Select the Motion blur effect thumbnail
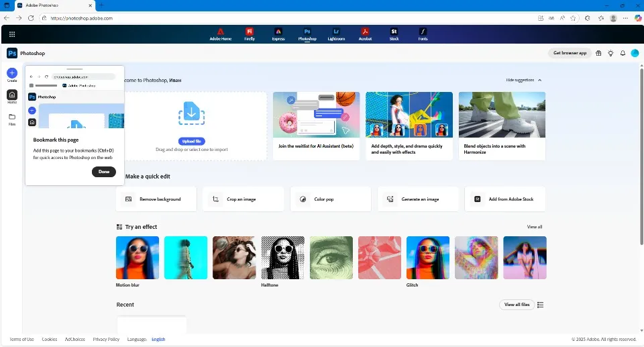The image size is (644, 347). [137, 258]
